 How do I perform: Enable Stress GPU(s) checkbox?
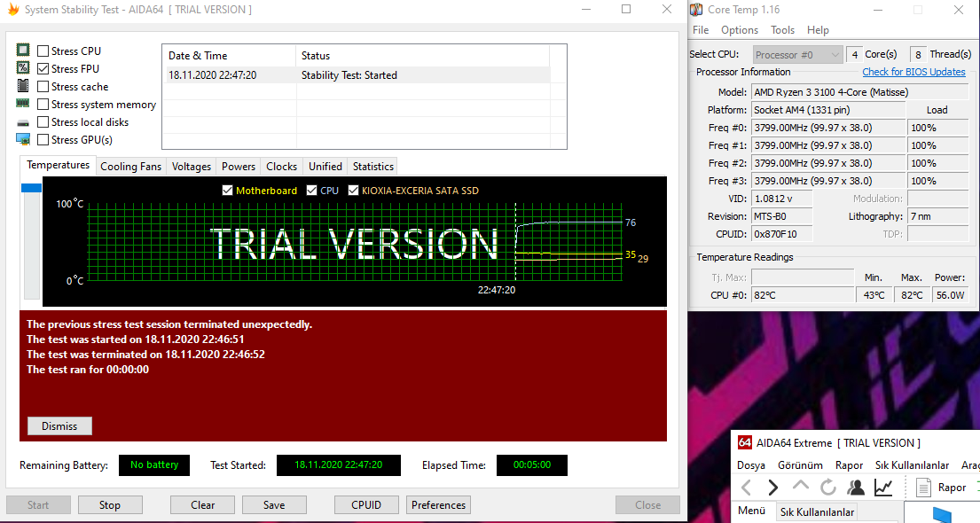(x=43, y=139)
